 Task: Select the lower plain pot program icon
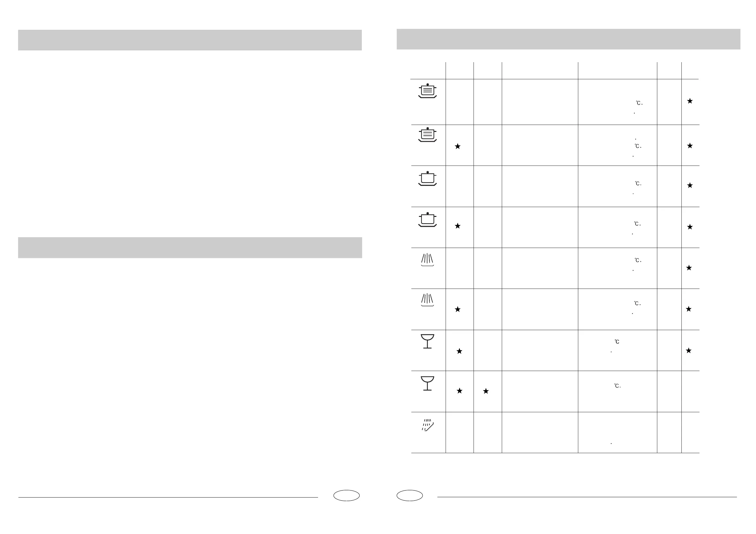click(428, 220)
